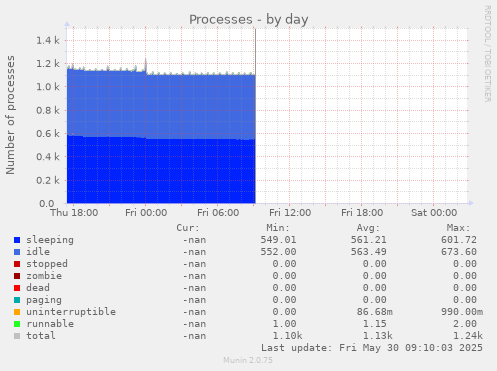
Task: Click the idle legend color swatch
Action: click(17, 252)
